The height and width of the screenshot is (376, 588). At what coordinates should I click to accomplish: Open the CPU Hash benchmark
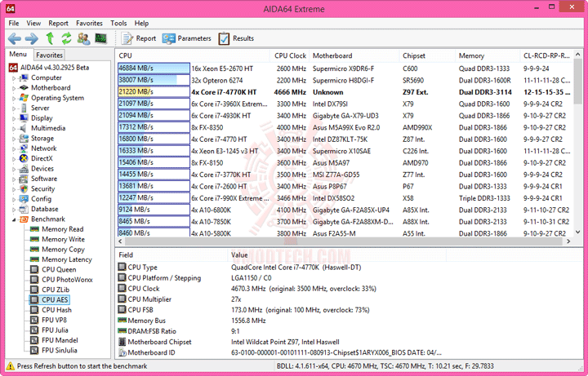click(x=56, y=310)
